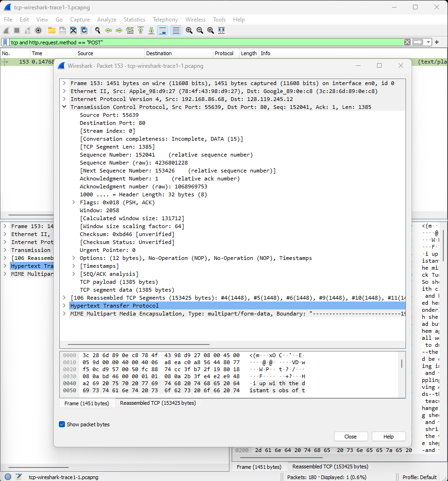Switch to Reassembled TCP tab in main window

tap(330, 467)
